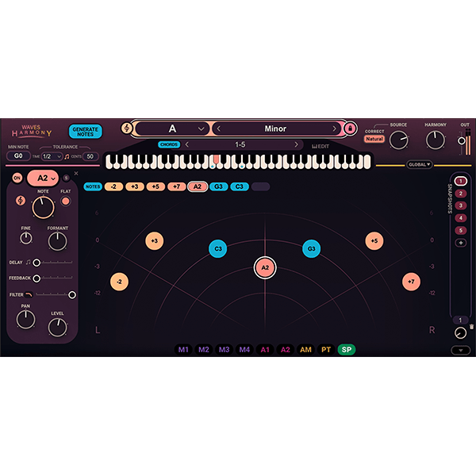This screenshot has height=476, width=476.
Task: Click the EDIT chords icon
Action: 321,145
